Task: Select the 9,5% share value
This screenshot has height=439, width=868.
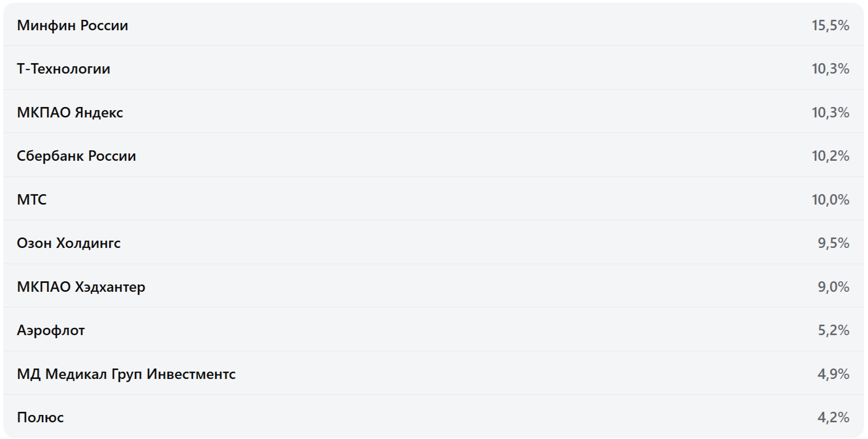Action: pyautogui.click(x=833, y=243)
